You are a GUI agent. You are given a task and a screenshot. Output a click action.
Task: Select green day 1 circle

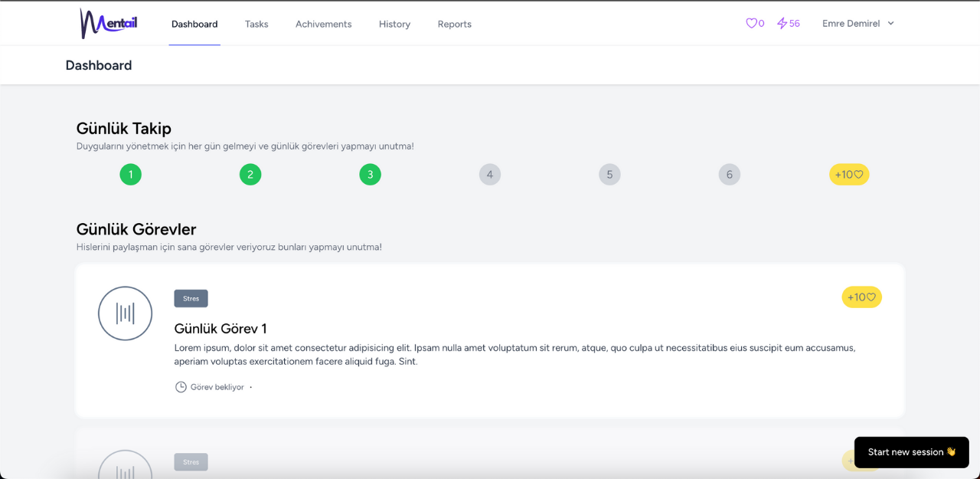(x=131, y=175)
